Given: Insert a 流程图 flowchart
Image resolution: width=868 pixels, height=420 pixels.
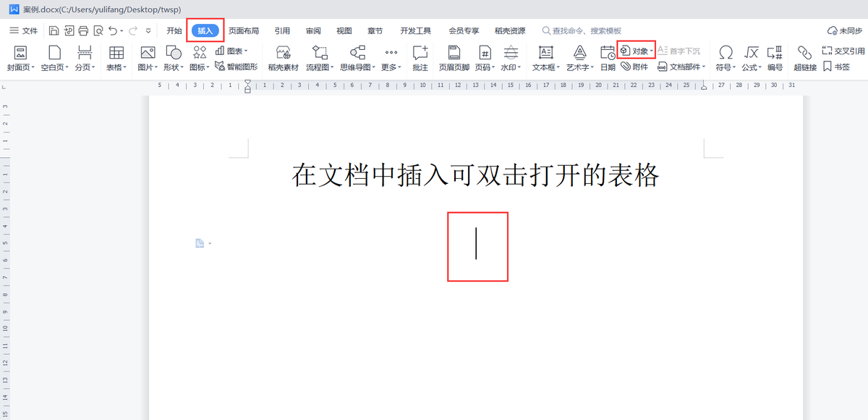Looking at the screenshot, I should coord(320,59).
